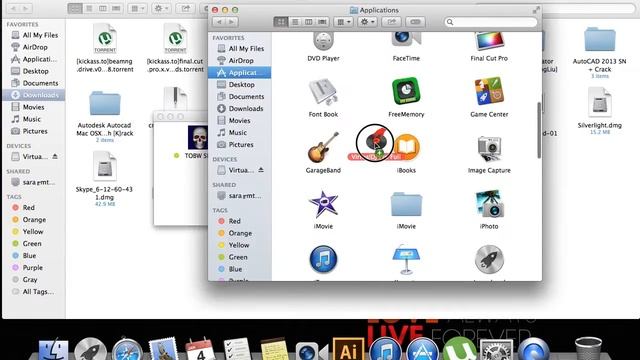Open the Arrange dropdown in Applications window
Viewport: 640px width, 360px height.
tap(343, 22)
